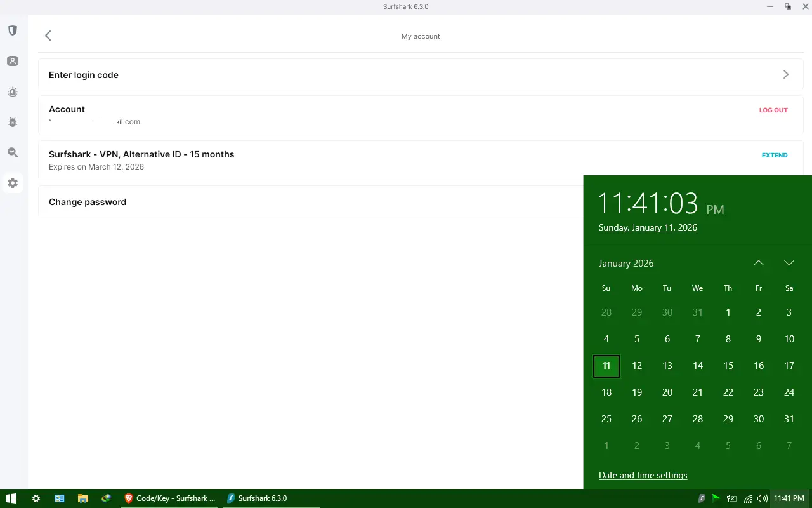Open the Alternative ID sidebar icon
Viewport: 812px width, 508px height.
click(13, 61)
